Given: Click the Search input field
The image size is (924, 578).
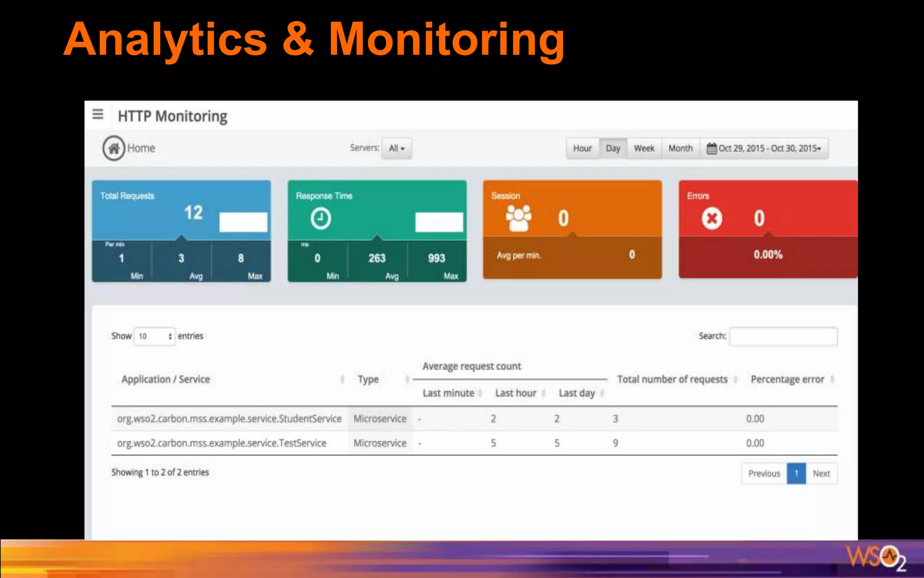Looking at the screenshot, I should click(783, 336).
